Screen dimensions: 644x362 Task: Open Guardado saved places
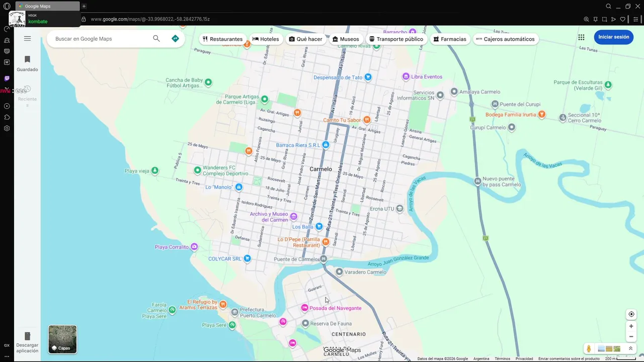pyautogui.click(x=27, y=63)
